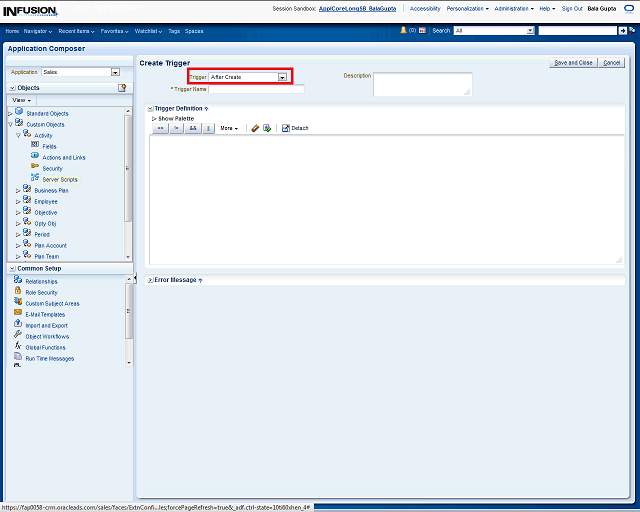The image size is (640, 512).
Task: Click the Cancel button
Action: (611, 63)
